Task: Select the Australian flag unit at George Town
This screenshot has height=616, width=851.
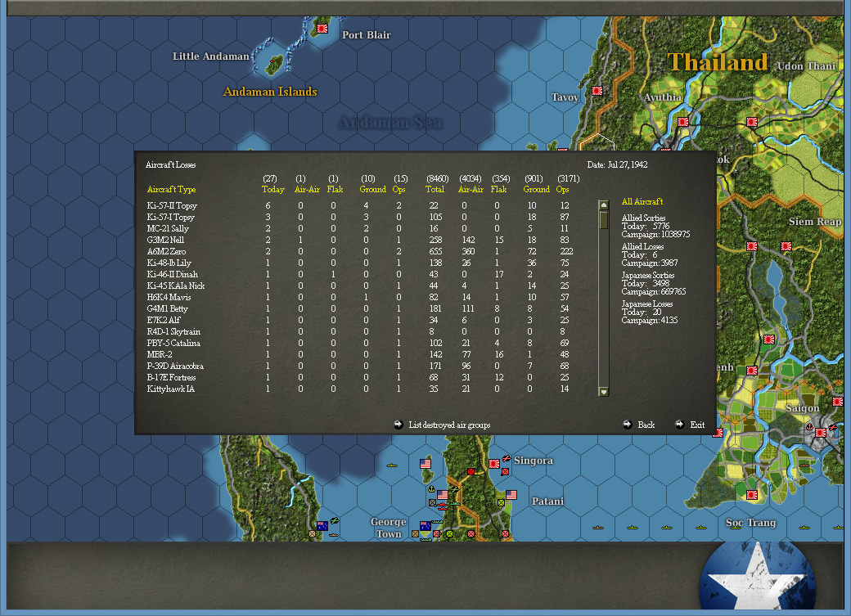Action: click(425, 525)
